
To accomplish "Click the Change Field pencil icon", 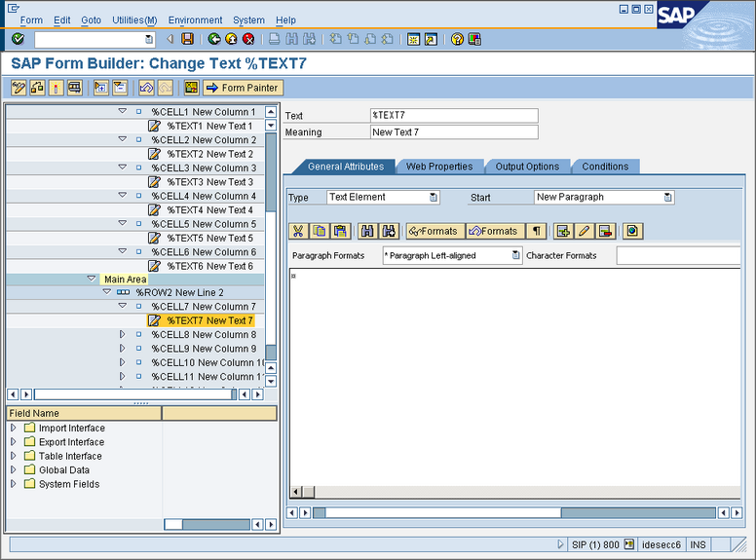I will tap(584, 232).
